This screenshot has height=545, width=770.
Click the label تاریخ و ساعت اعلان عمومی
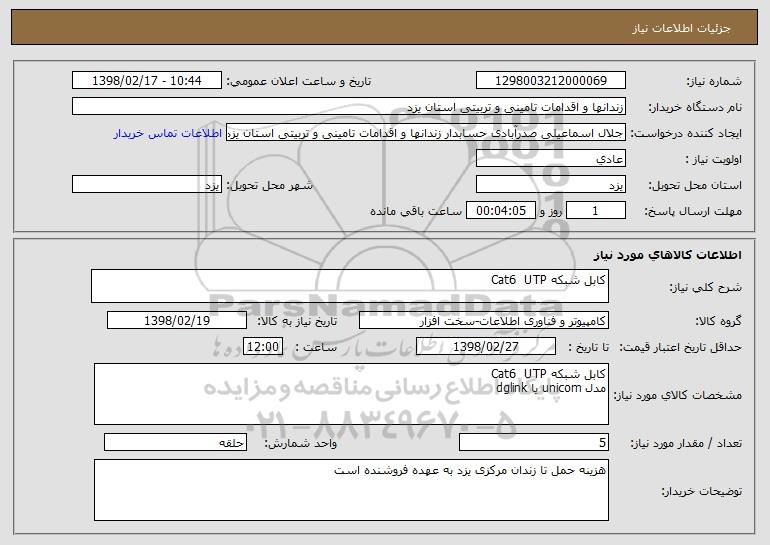click(299, 81)
